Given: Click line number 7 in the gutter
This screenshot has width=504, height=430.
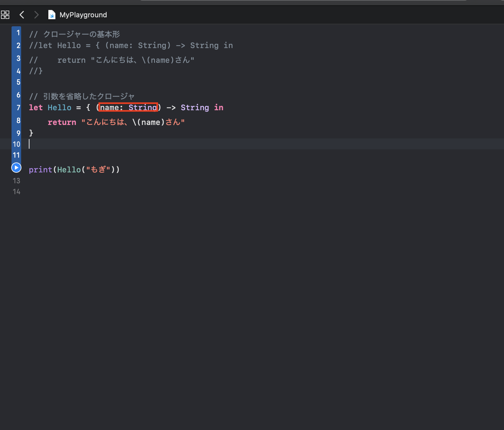Looking at the screenshot, I should (18, 108).
